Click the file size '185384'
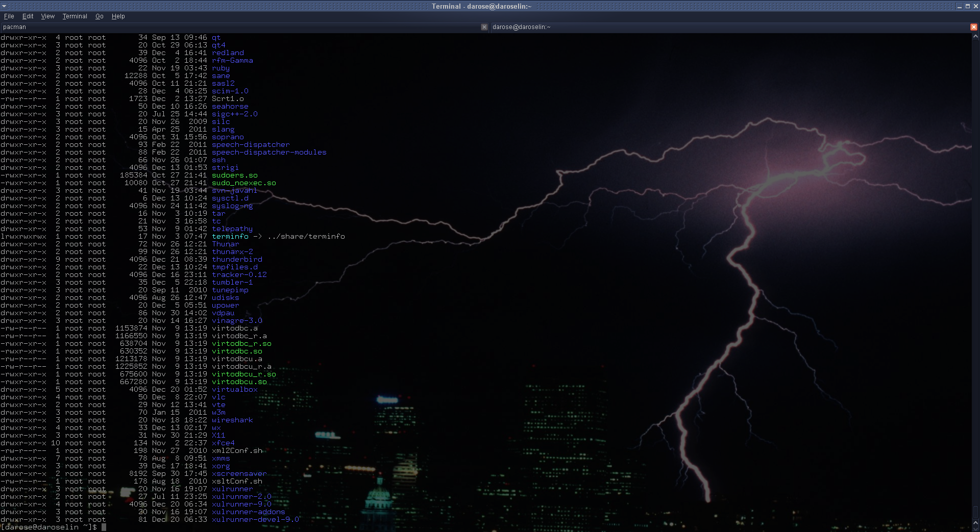Screen dimensions: 980x532 coord(134,175)
